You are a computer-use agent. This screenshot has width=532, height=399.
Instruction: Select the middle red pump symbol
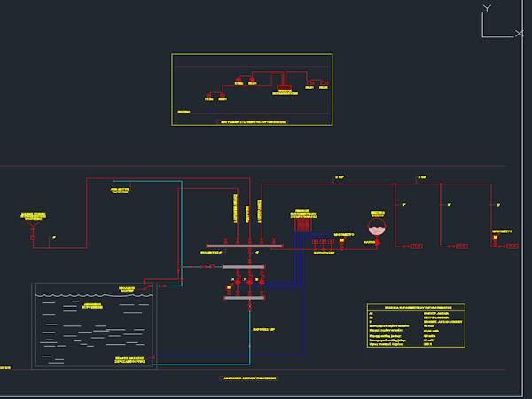click(x=250, y=282)
